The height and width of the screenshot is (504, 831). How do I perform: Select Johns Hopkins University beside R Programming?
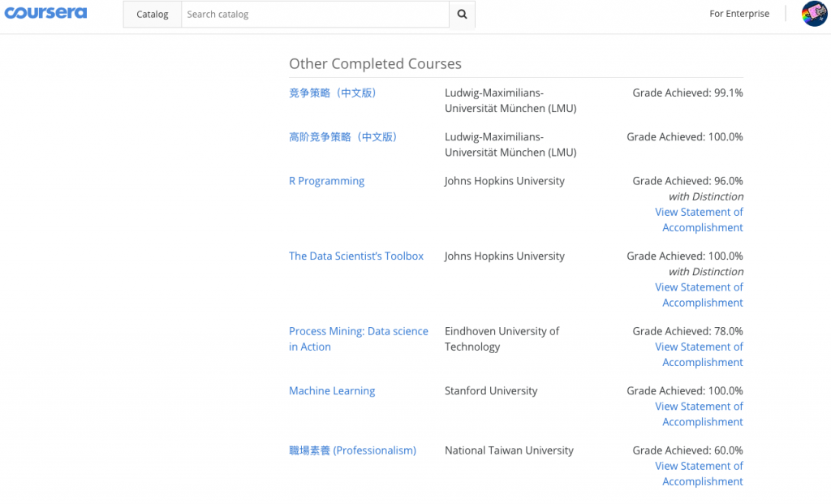505,181
